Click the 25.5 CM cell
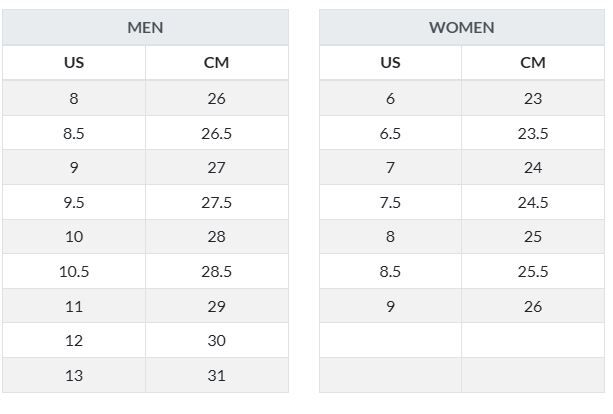613x414 pixels. coord(533,272)
